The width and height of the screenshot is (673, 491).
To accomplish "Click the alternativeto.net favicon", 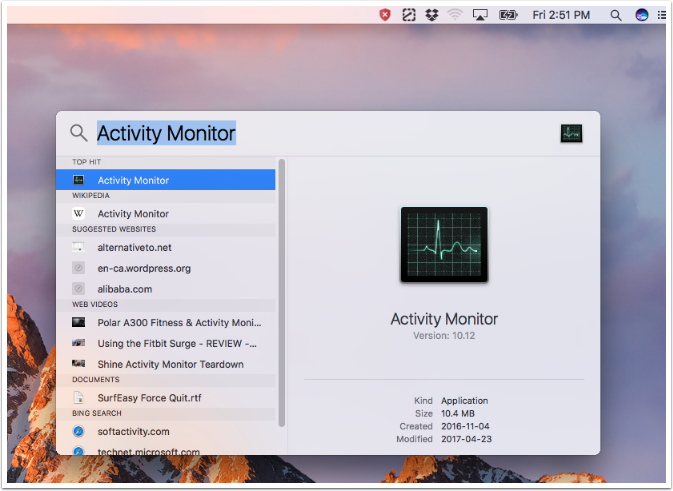I will point(79,247).
